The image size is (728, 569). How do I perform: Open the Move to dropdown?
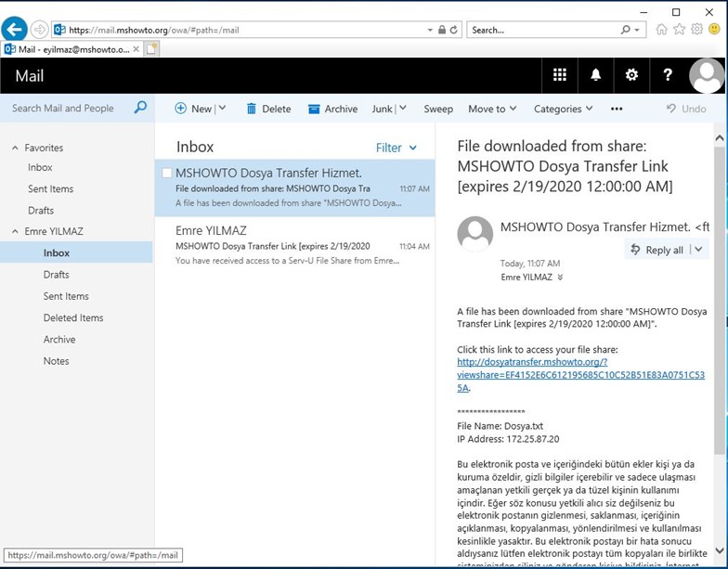[492, 109]
